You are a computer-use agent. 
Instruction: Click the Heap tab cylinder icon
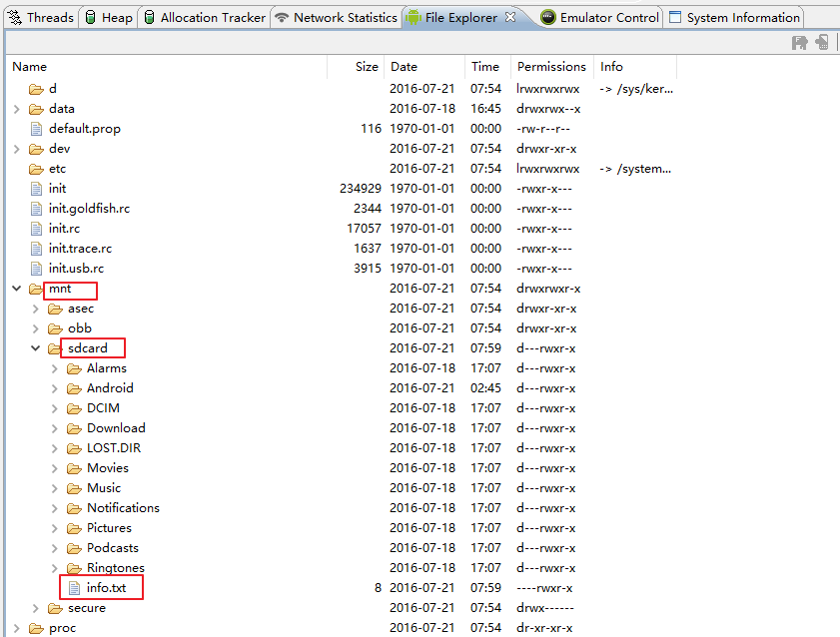tap(91, 18)
